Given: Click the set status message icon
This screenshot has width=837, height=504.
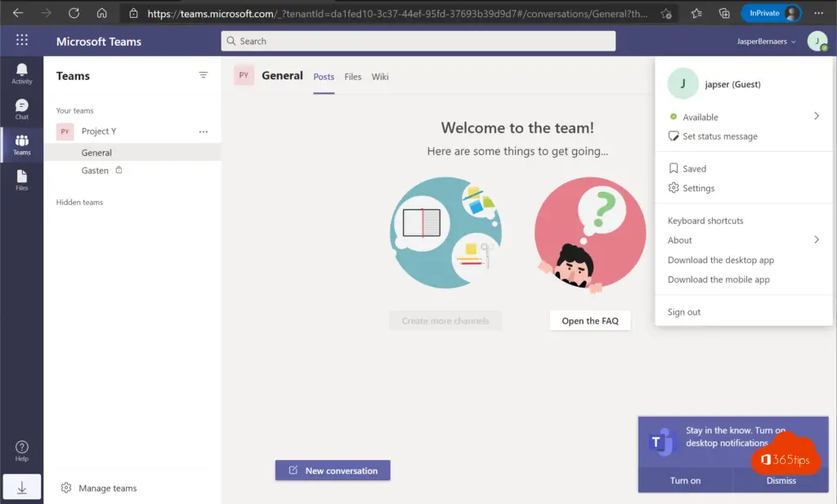Looking at the screenshot, I should 674,136.
